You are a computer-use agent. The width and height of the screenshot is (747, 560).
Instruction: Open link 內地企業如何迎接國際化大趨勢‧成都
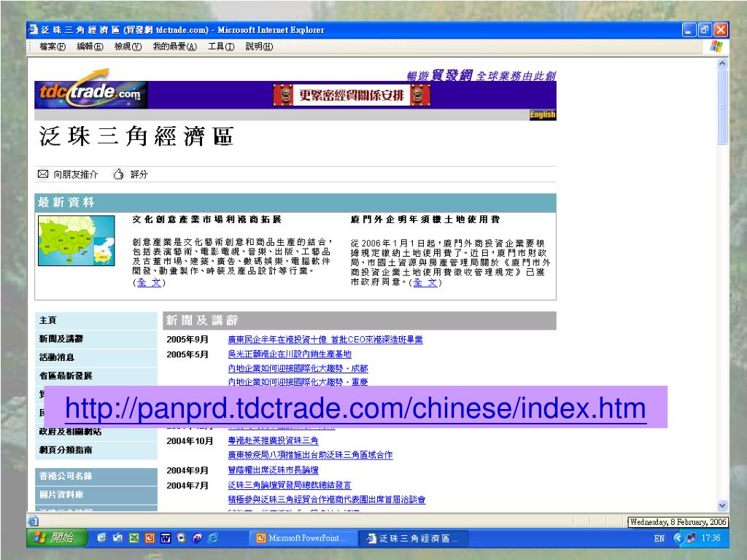[298, 368]
